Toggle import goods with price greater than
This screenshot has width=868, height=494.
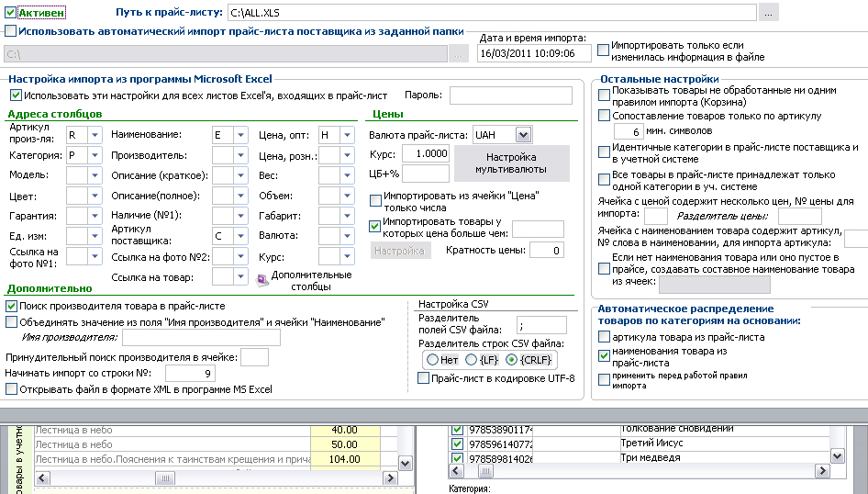tap(374, 226)
